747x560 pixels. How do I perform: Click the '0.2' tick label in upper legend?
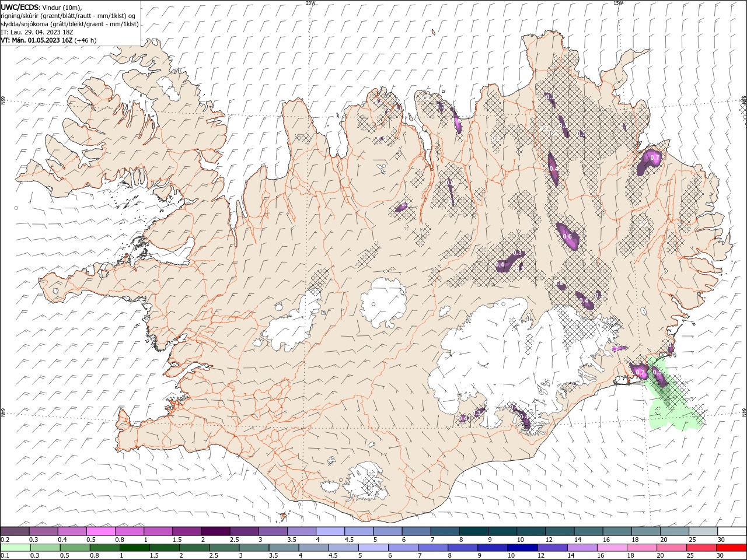[5, 539]
